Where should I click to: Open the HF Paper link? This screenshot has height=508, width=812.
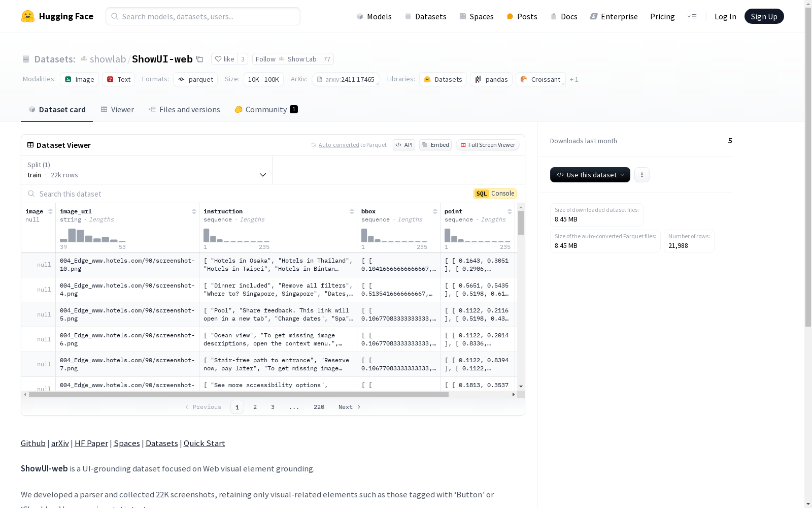pos(91,443)
